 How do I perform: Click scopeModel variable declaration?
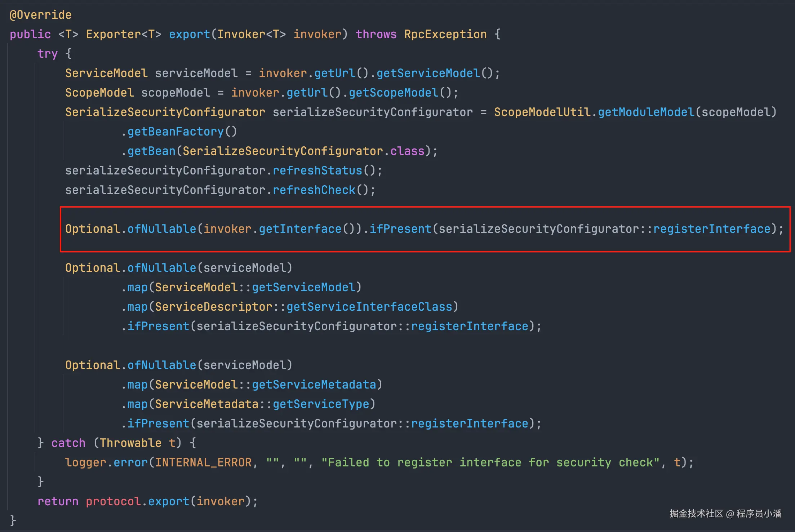coord(176,93)
